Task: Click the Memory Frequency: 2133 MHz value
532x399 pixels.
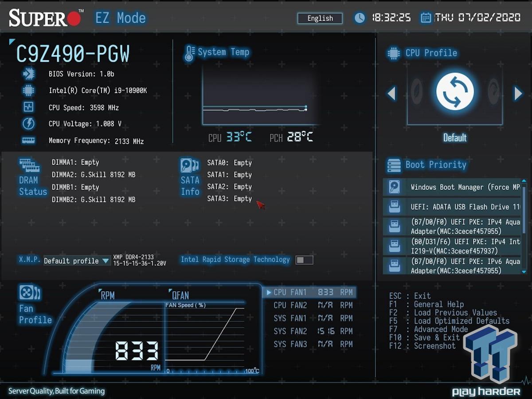Action: coord(96,141)
